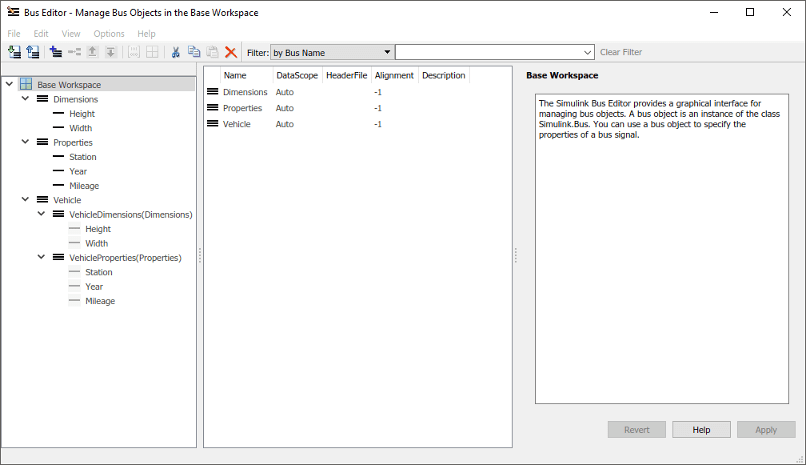Click the Alignment column header
This screenshot has width=806, height=465.
click(x=394, y=75)
